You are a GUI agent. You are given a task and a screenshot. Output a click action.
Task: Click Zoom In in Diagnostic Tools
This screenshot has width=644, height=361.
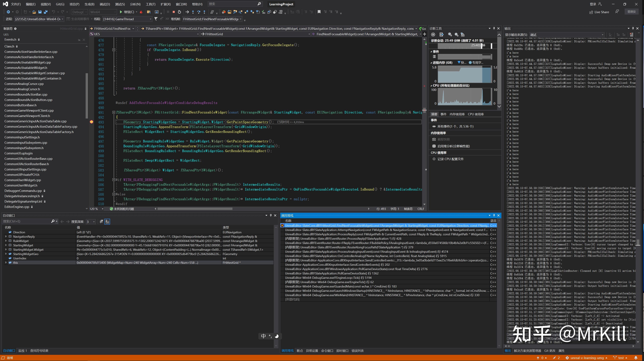[450, 35]
